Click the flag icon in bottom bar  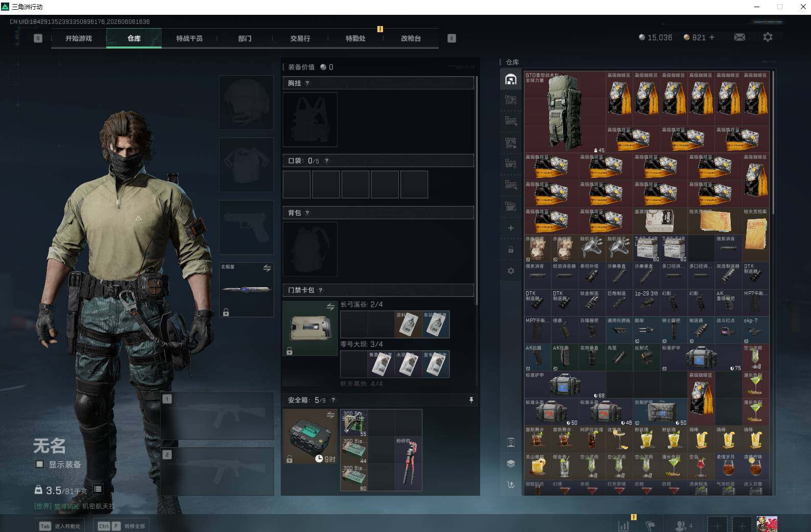[x=650, y=525]
